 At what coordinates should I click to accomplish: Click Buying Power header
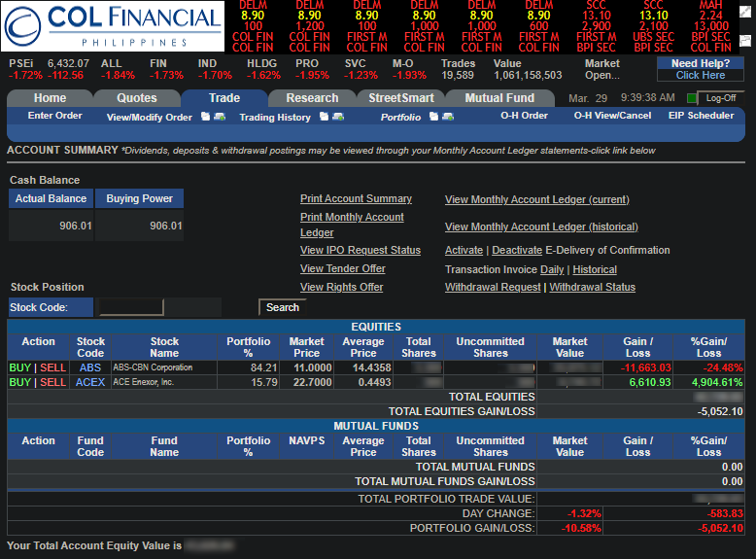[139, 198]
